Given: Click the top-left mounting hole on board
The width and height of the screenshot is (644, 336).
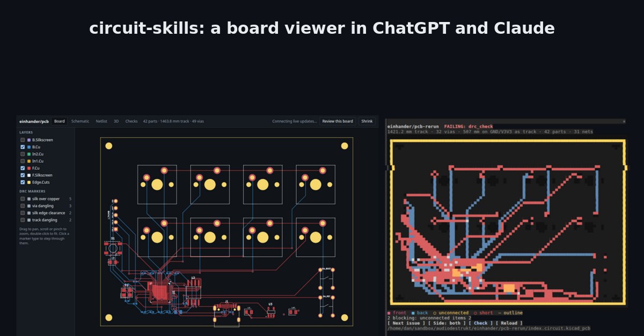Looking at the screenshot, I should click(109, 146).
